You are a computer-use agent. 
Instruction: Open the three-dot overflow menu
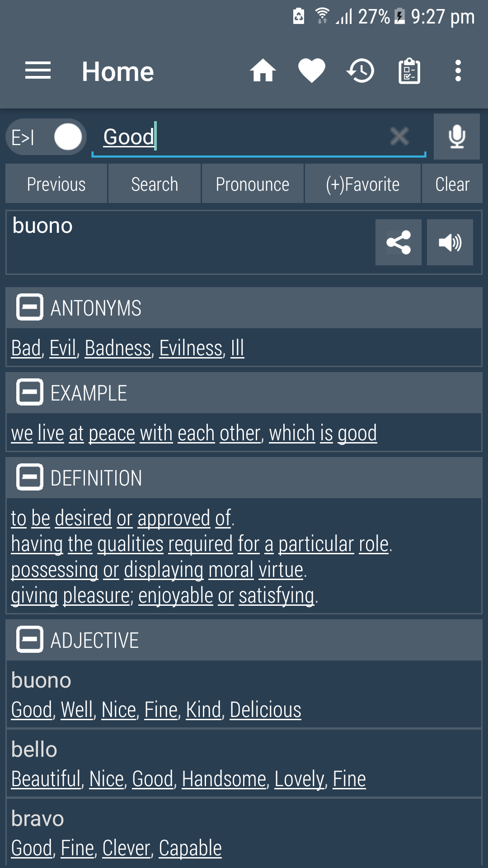pos(458,71)
